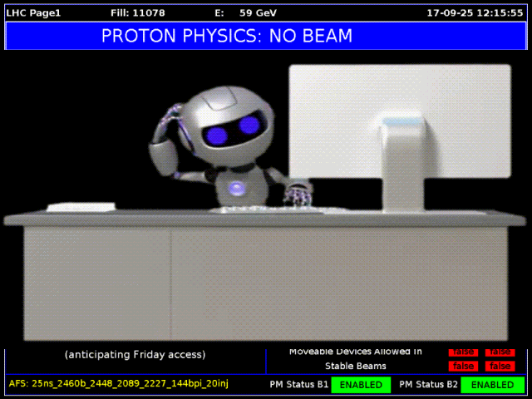
Task: Click the PROTON PHYSICS: NO BEAM banner
Action: 227,36
